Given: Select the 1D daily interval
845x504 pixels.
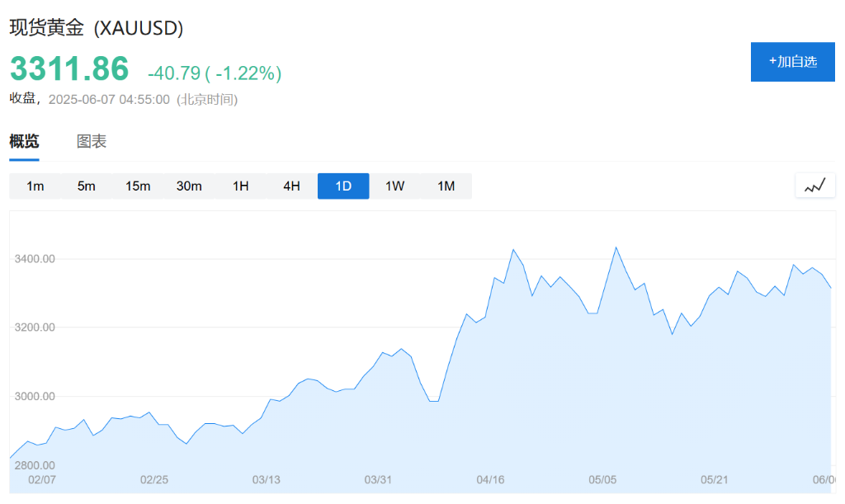Looking at the screenshot, I should pos(343,186).
